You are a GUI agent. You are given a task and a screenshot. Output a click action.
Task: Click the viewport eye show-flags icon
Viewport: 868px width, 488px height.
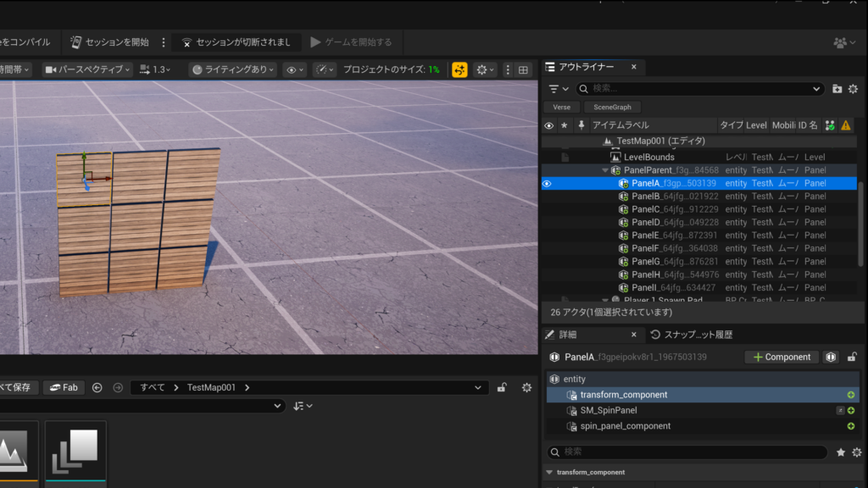294,69
